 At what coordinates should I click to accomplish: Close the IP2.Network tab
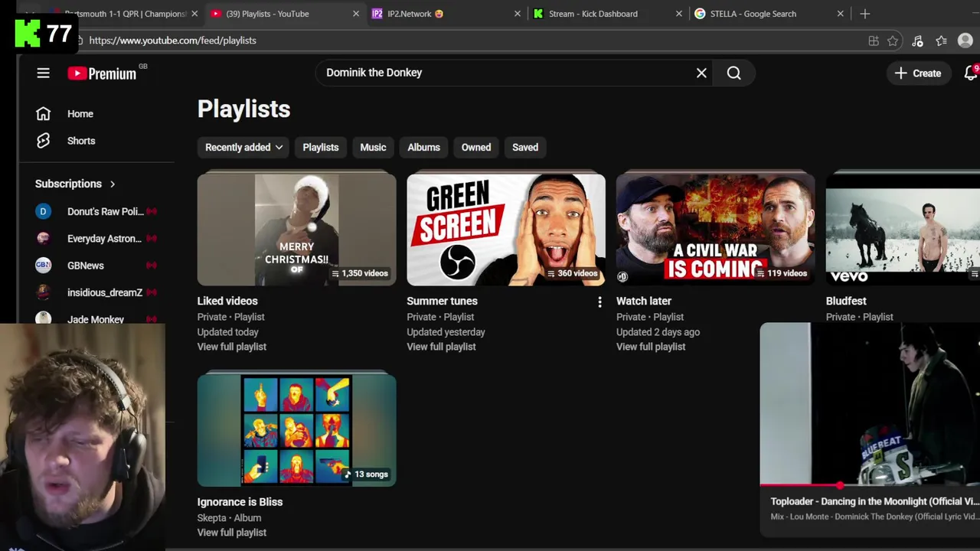pyautogui.click(x=517, y=14)
